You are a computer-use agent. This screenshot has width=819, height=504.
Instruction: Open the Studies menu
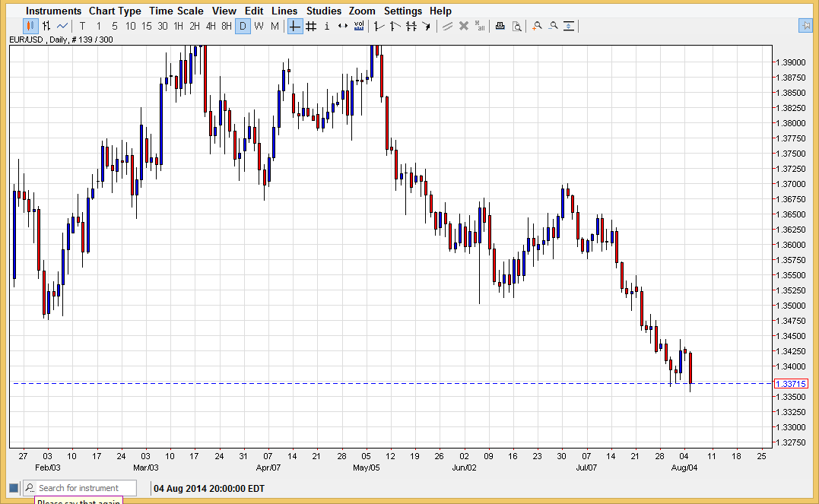(324, 11)
